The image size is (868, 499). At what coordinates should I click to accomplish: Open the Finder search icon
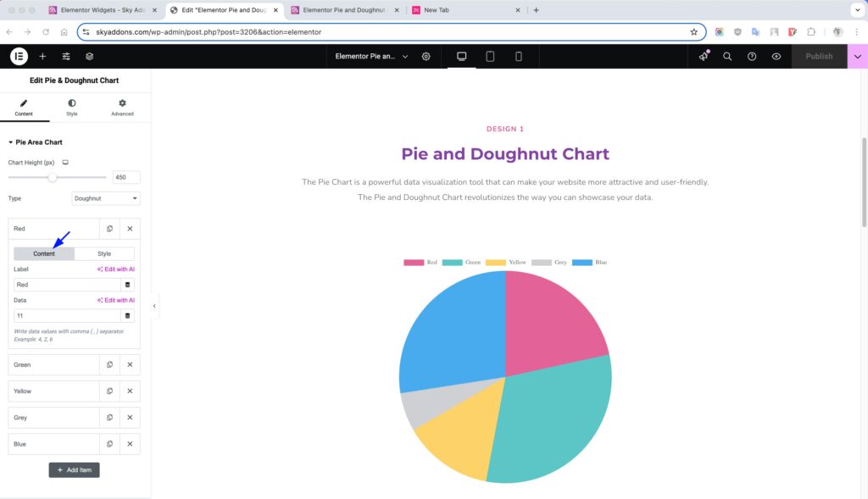click(727, 57)
